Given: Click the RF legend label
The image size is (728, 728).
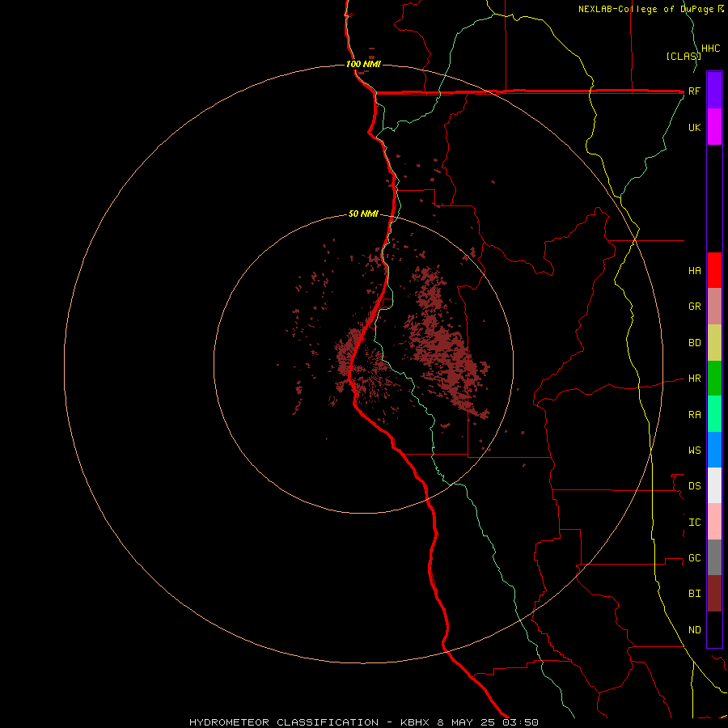Looking at the screenshot, I should tap(695, 91).
